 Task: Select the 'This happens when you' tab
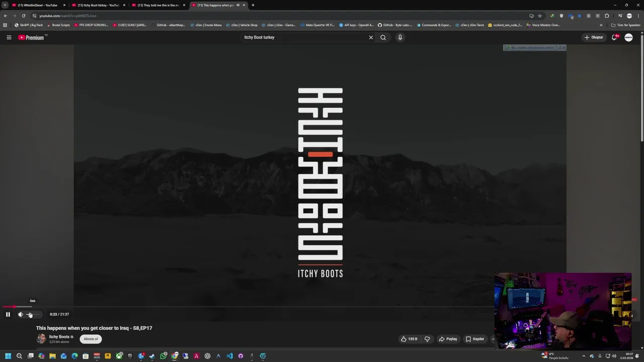point(218,5)
